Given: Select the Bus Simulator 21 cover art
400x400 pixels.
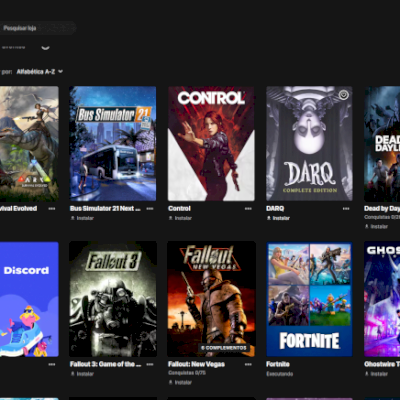Looking at the screenshot, I should (x=113, y=144).
